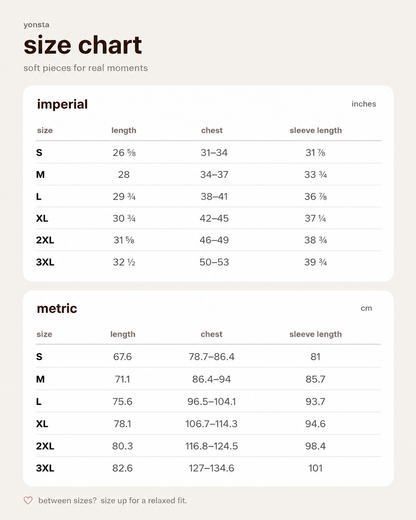Viewport: 416px width, 520px height.
Task: Select the cm unit label
Action: tap(366, 308)
